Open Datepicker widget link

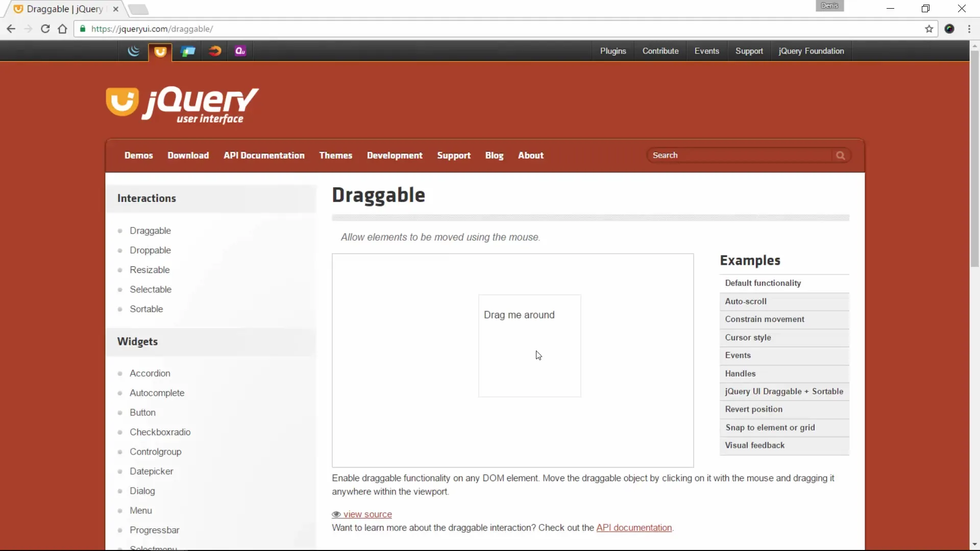pos(152,471)
